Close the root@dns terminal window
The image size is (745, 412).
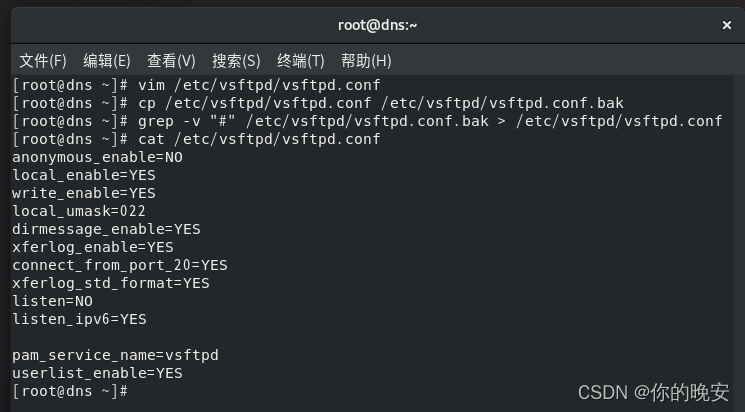(726, 25)
